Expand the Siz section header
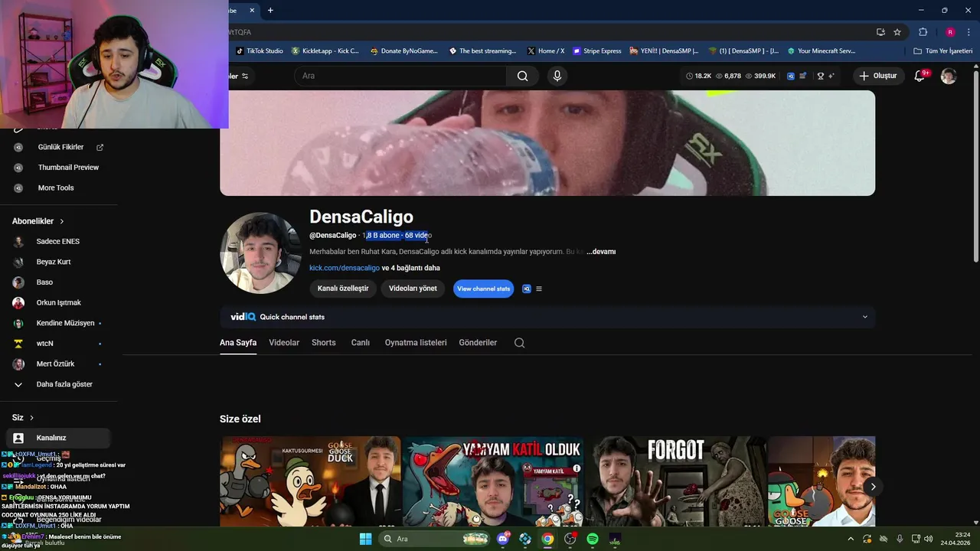The height and width of the screenshot is (551, 980). coord(23,418)
